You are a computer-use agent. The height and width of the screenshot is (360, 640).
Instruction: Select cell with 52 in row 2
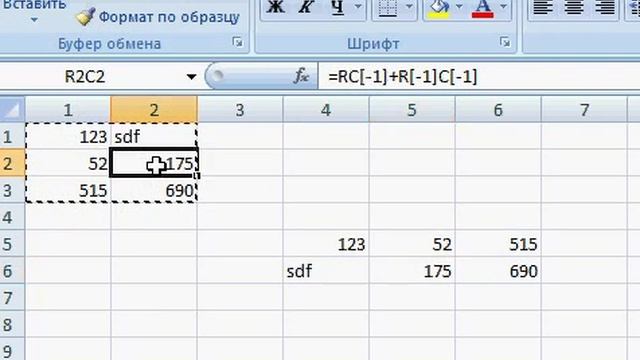coord(68,163)
